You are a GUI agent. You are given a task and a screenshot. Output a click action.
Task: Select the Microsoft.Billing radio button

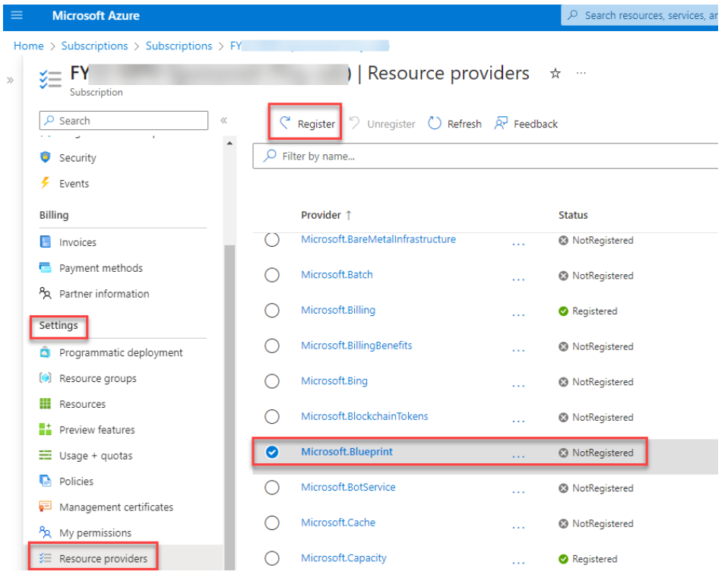click(x=271, y=311)
